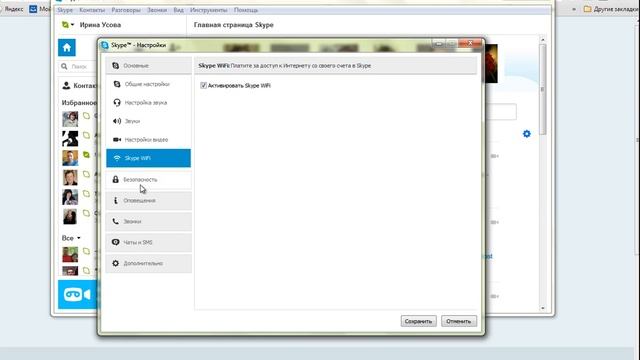The width and height of the screenshot is (640, 360).
Task: Click the Сохранить button
Action: (x=418, y=321)
